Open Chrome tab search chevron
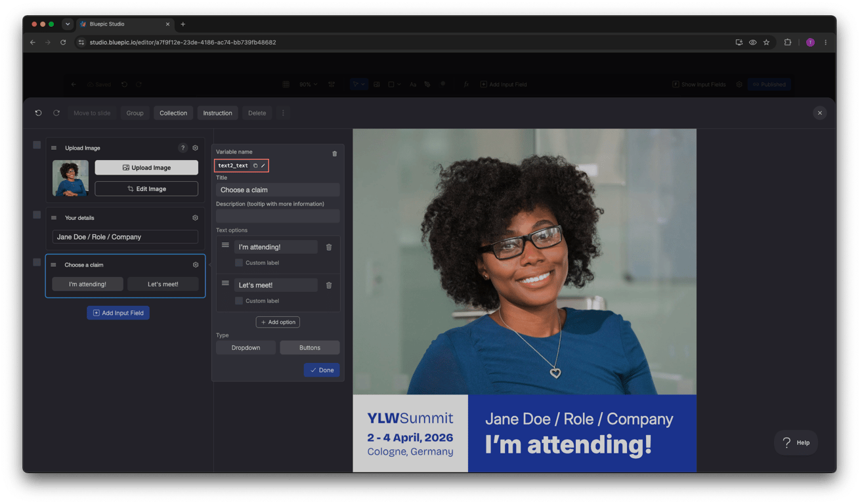Image resolution: width=860 pixels, height=504 pixels. pos(68,24)
